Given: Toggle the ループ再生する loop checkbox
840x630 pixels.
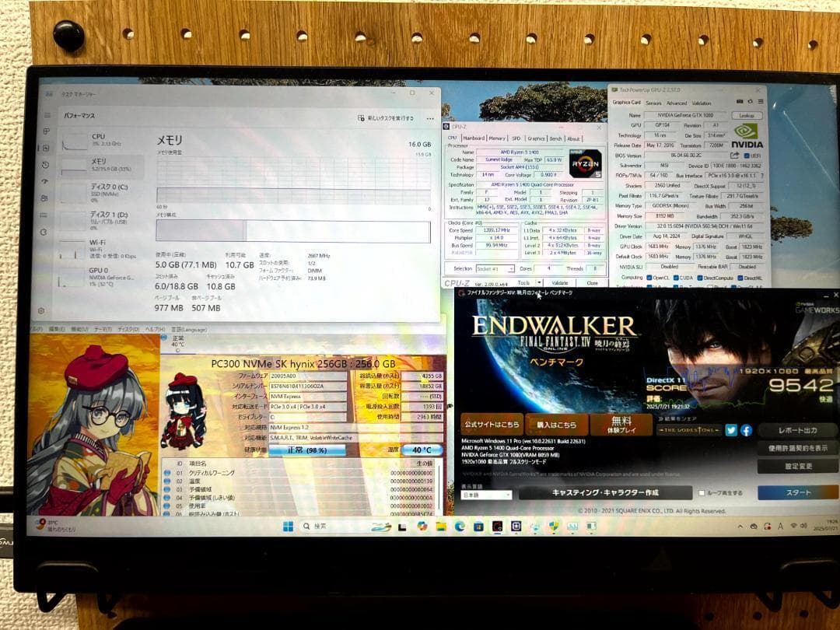Looking at the screenshot, I should point(702,493).
